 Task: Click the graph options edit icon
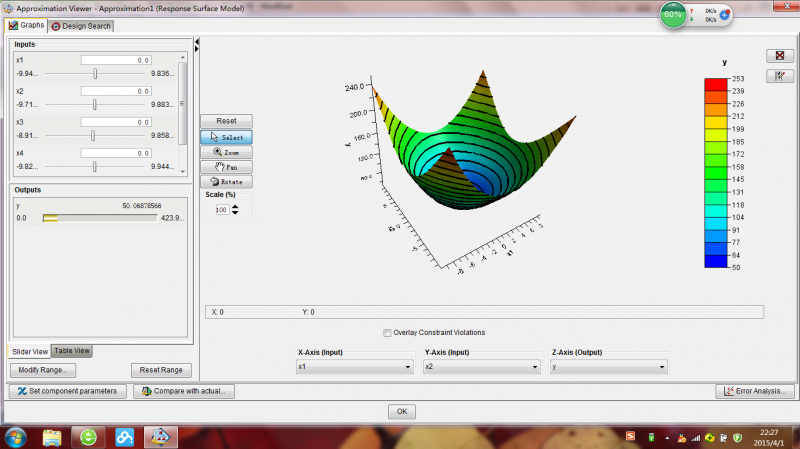780,76
